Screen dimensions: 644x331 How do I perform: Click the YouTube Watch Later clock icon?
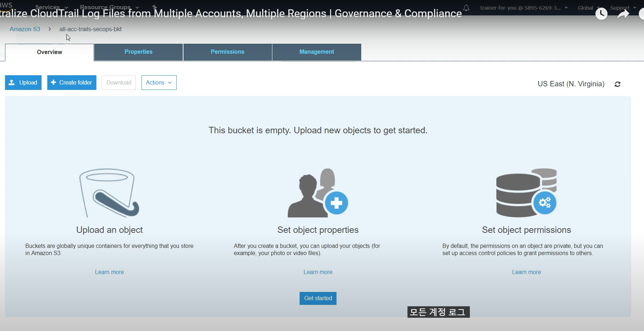pyautogui.click(x=601, y=14)
